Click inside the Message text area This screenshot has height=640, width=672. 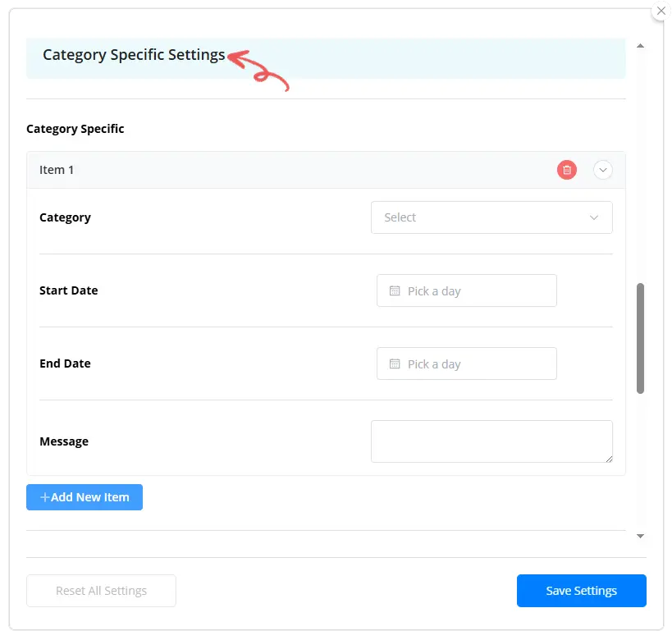[491, 441]
